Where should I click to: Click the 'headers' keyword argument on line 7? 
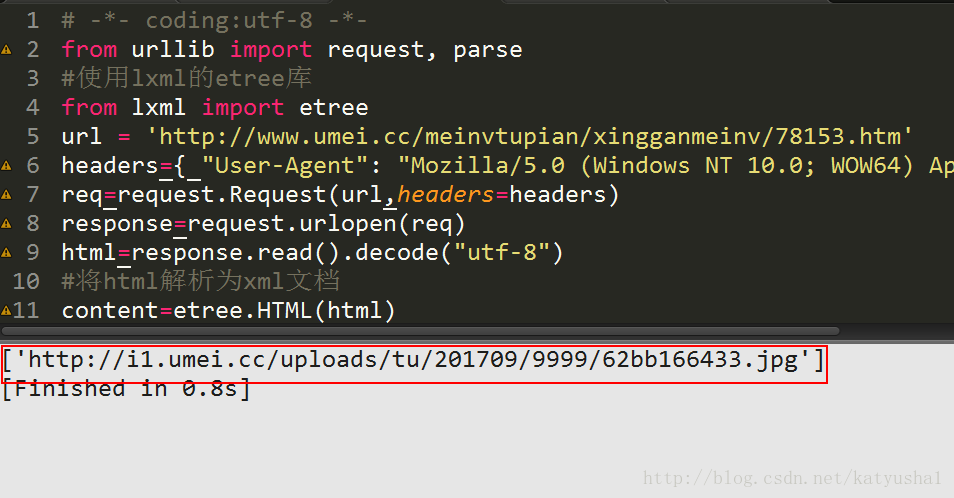445,195
